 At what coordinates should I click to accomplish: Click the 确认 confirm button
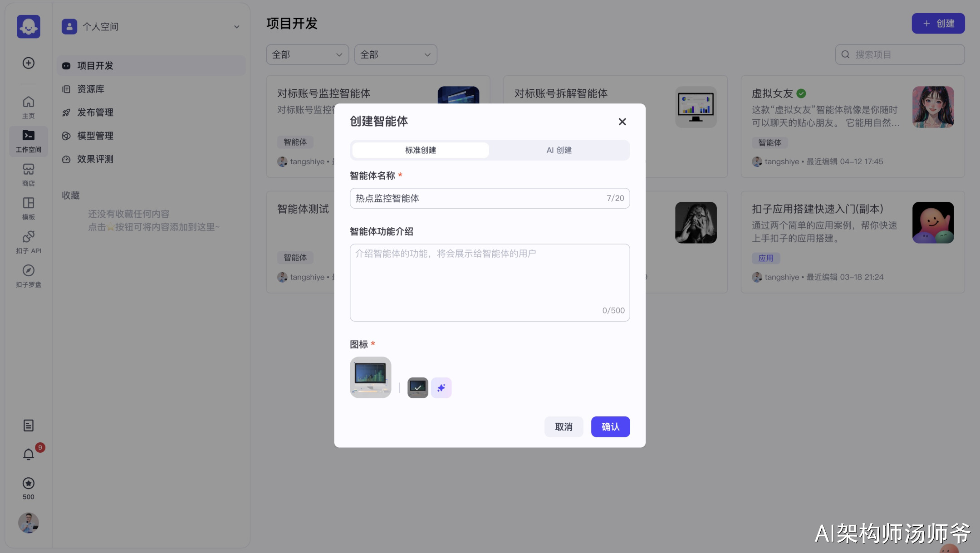click(x=610, y=426)
